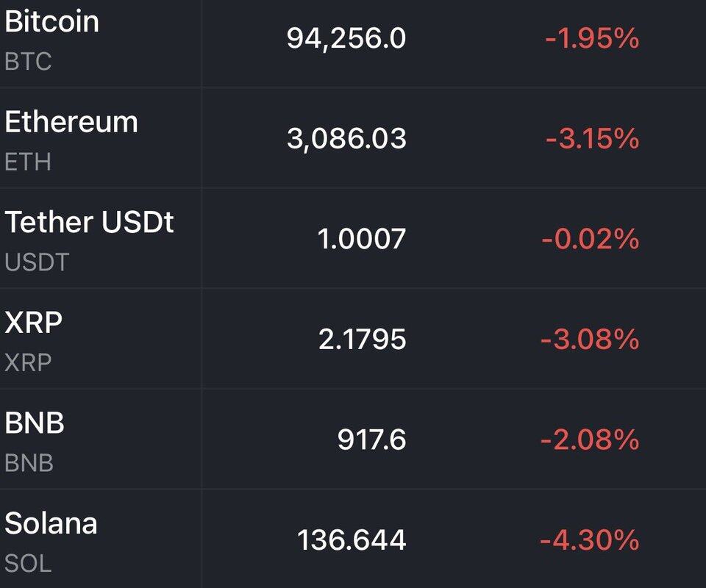Select the USDT ticker symbol
The width and height of the screenshot is (706, 588).
pos(37,262)
